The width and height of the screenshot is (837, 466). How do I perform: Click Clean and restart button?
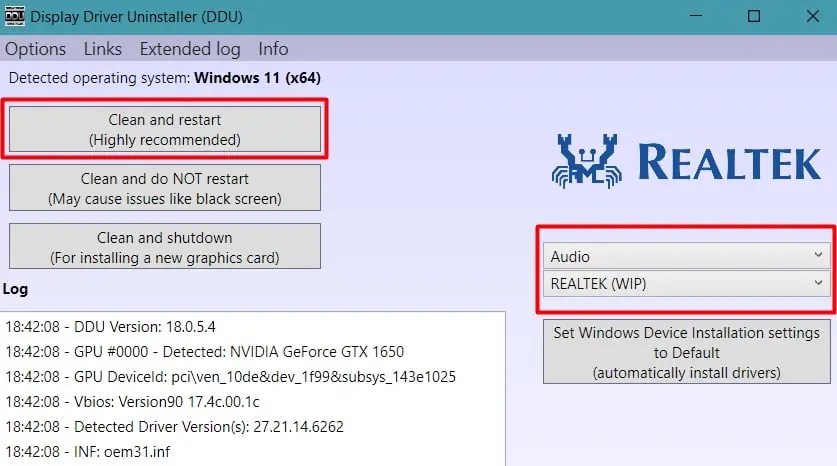(165, 129)
